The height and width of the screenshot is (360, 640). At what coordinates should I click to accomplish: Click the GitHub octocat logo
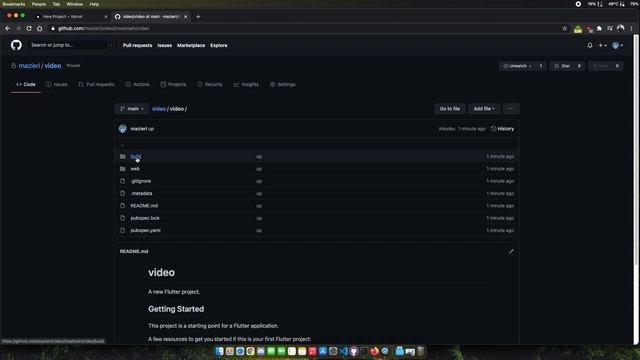pos(16,45)
